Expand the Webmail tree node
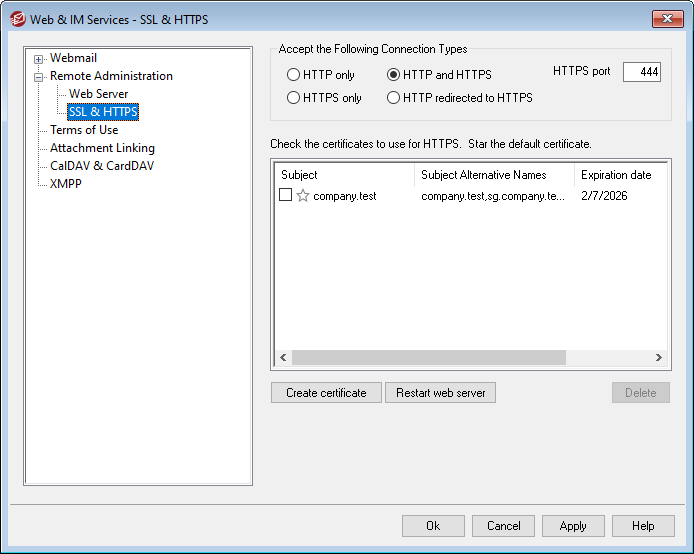This screenshot has height=554, width=694. coord(39,58)
